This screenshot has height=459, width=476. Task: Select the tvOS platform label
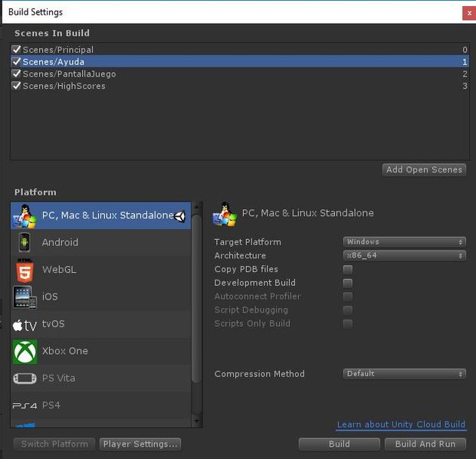53,323
